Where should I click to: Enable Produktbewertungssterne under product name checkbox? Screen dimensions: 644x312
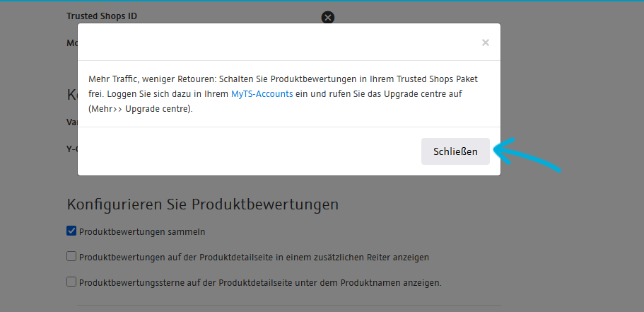click(71, 282)
